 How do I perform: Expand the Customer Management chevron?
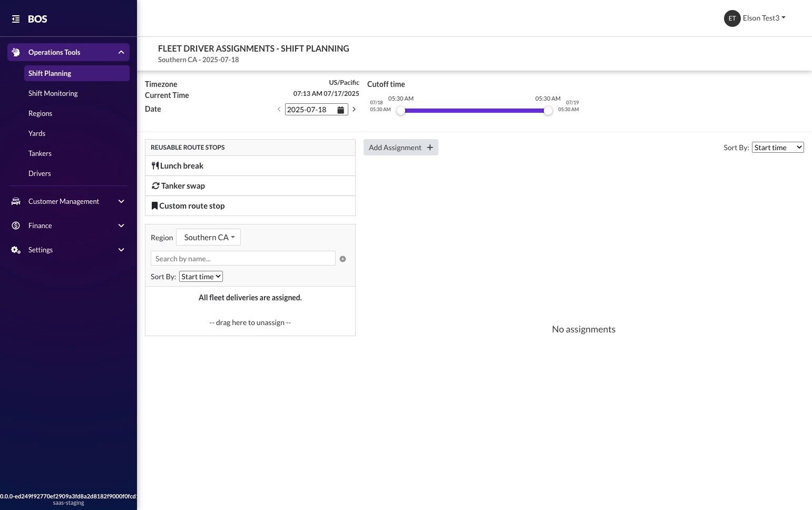pos(121,201)
